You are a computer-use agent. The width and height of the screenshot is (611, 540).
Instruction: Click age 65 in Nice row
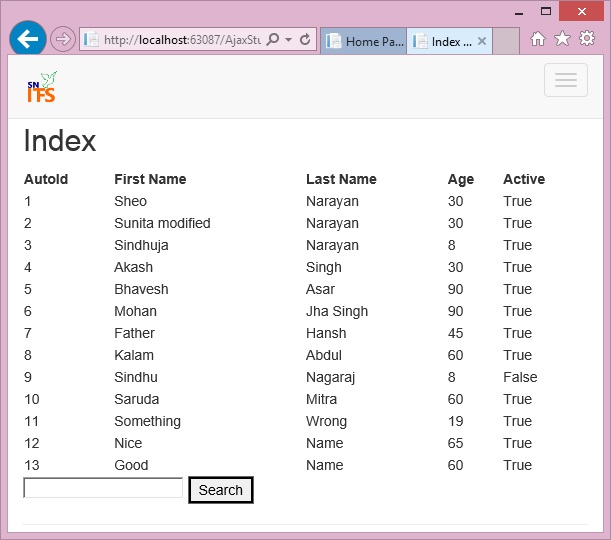coord(455,443)
